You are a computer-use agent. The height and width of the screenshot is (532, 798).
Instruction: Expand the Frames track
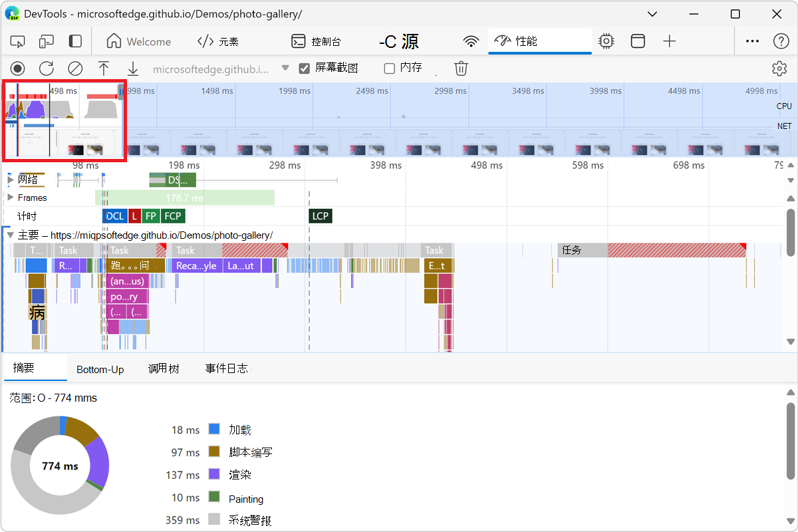[11, 198]
